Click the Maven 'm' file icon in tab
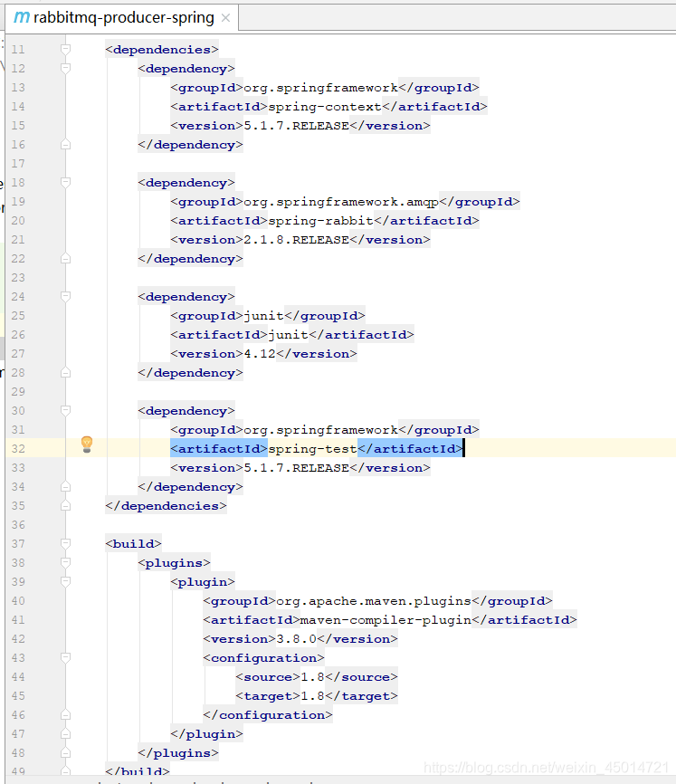Image resolution: width=676 pixels, height=784 pixels. pyautogui.click(x=22, y=17)
